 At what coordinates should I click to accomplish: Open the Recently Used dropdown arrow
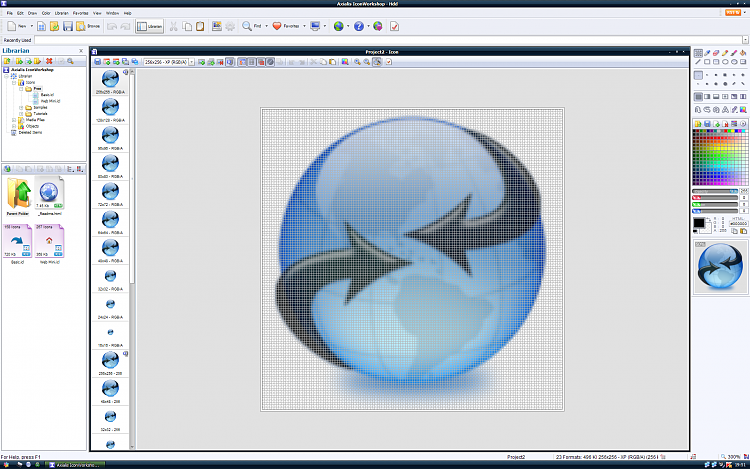tap(745, 40)
